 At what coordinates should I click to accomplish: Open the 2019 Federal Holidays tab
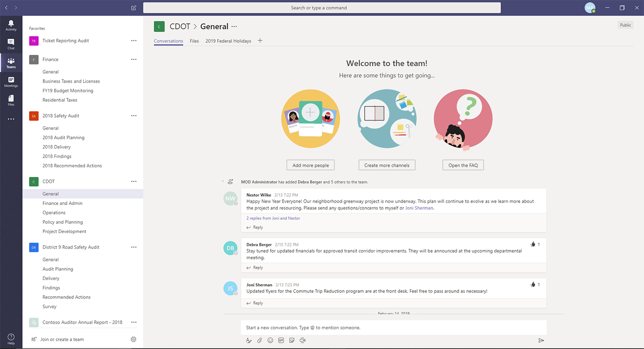coord(228,41)
